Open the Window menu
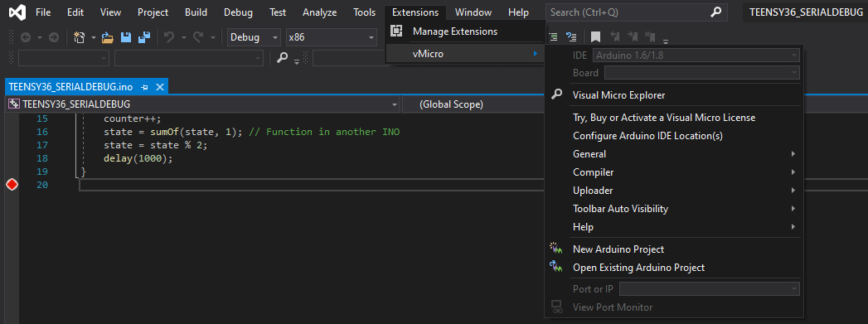This screenshot has height=324, width=868. pyautogui.click(x=473, y=12)
